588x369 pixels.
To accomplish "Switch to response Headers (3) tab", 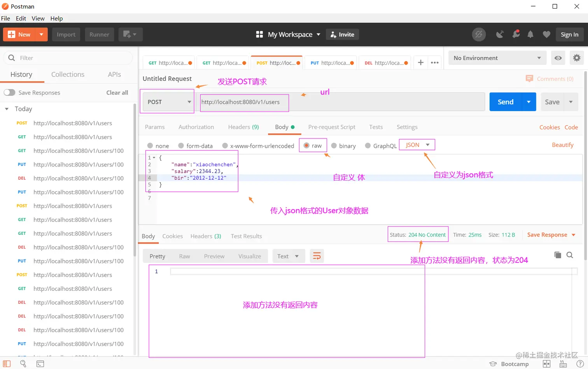I will tap(206, 236).
